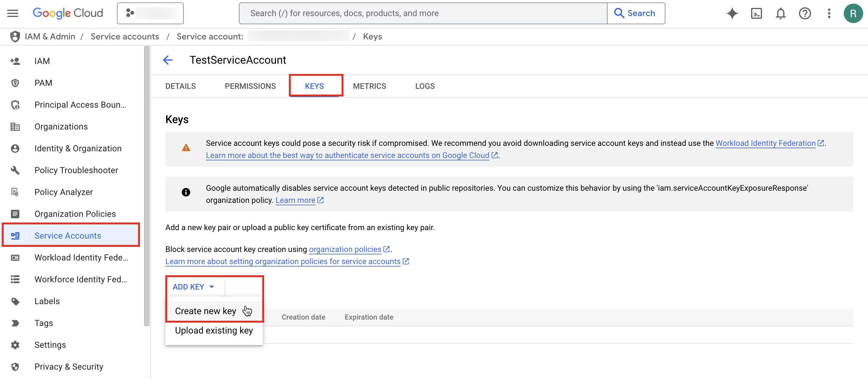Click the Search button
Screen dimensions: 868x379
coord(636,13)
